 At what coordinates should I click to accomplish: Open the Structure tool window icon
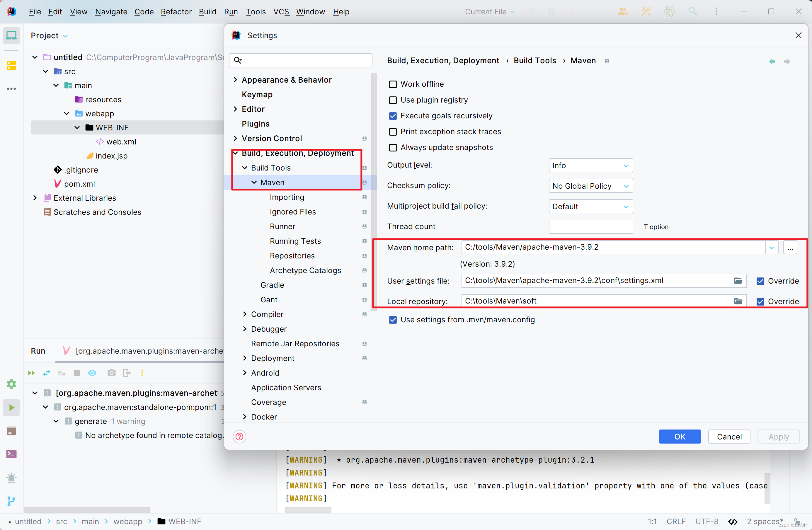[11, 65]
